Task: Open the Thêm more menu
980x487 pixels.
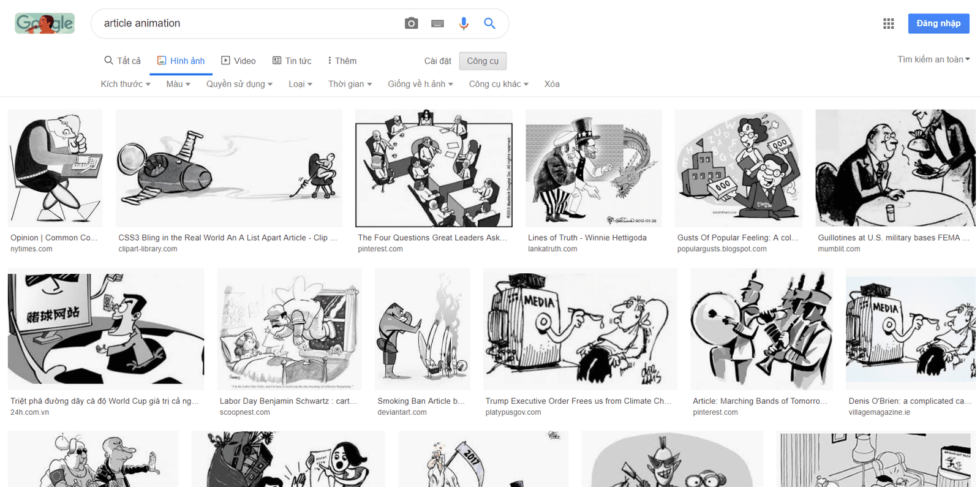Action: point(342,61)
